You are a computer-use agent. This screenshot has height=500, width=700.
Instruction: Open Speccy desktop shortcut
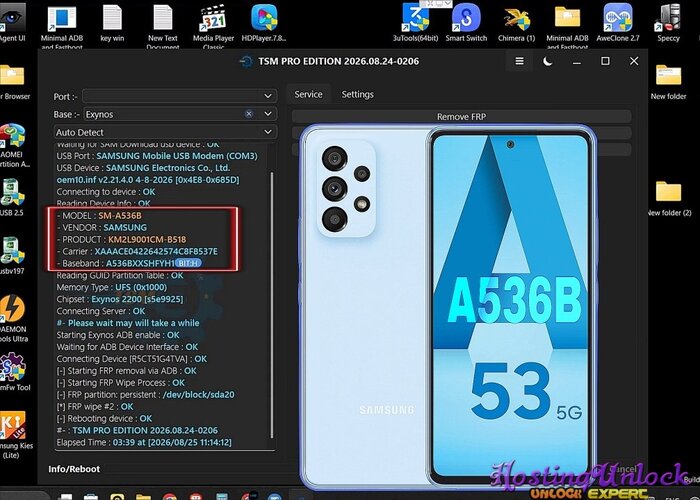(668, 25)
